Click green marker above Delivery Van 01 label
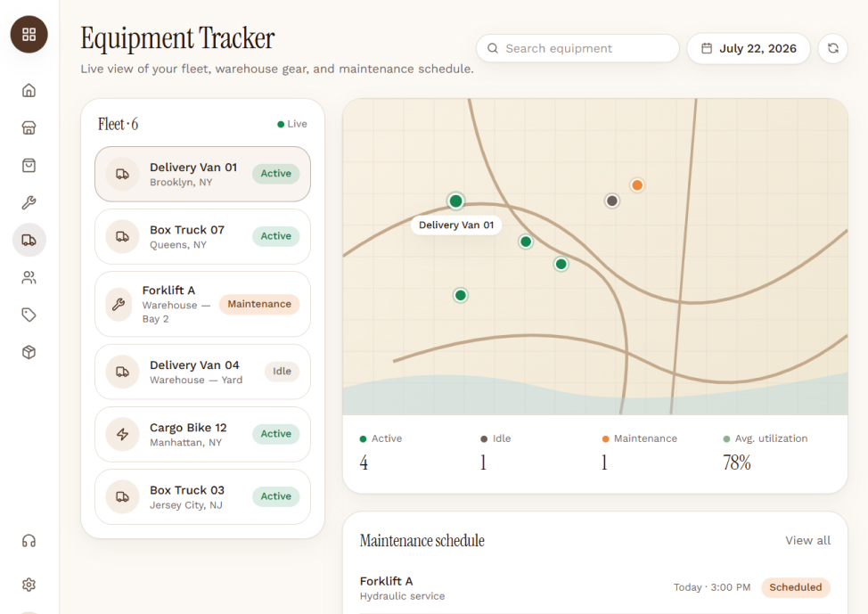The width and height of the screenshot is (868, 614). [x=455, y=201]
